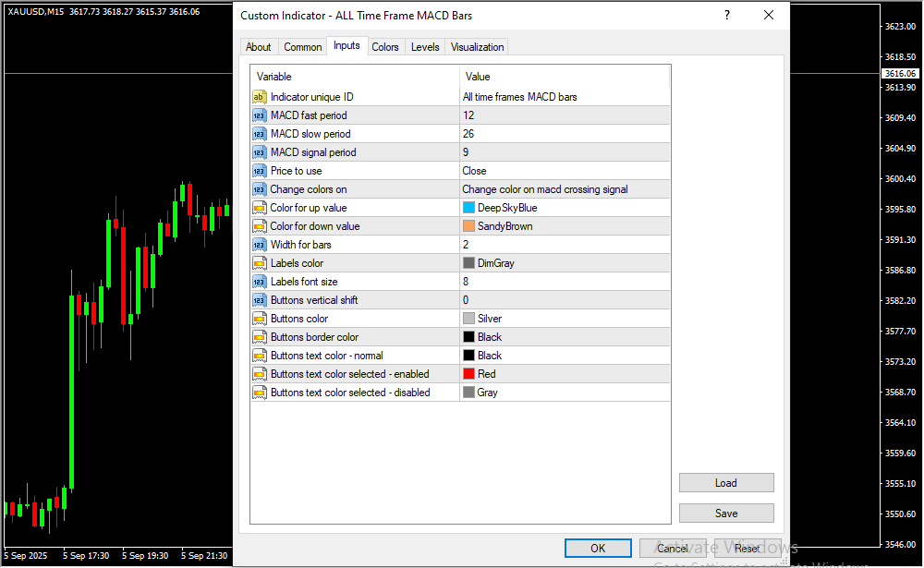Click the numeric icon beside MACD slow period
The width and height of the screenshot is (924, 568).
[259, 134]
